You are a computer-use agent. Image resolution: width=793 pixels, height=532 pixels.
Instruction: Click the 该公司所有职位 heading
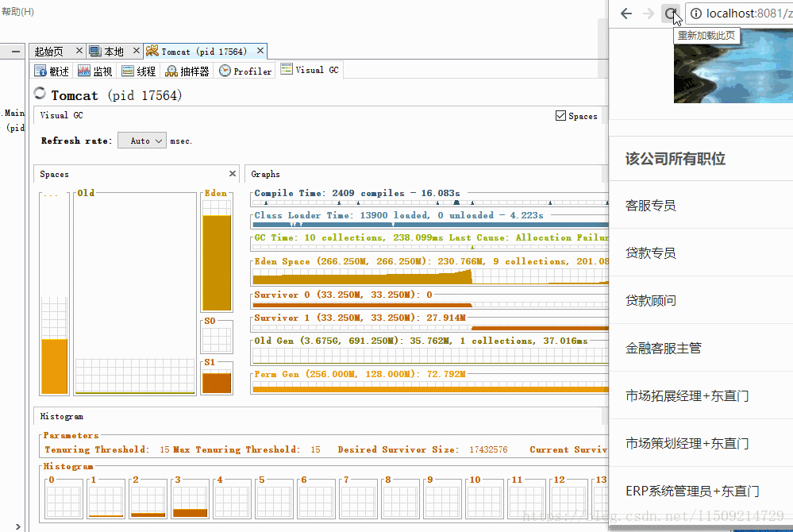676,158
